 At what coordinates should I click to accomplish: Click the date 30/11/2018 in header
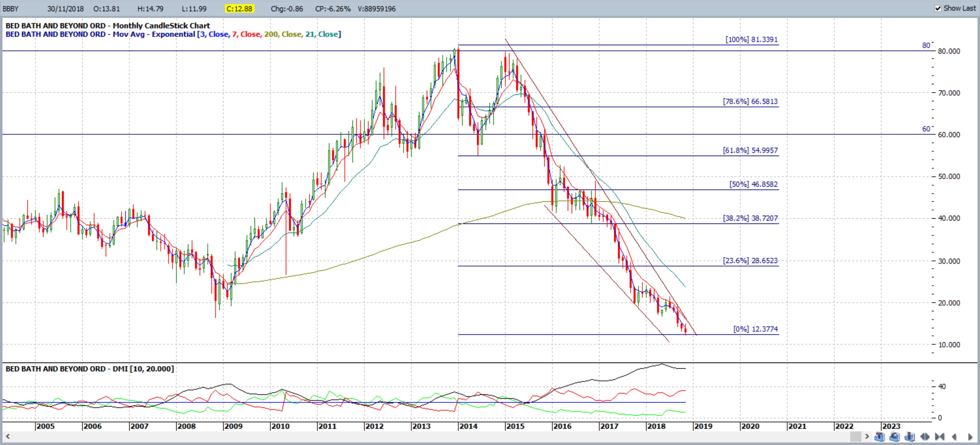[66, 9]
